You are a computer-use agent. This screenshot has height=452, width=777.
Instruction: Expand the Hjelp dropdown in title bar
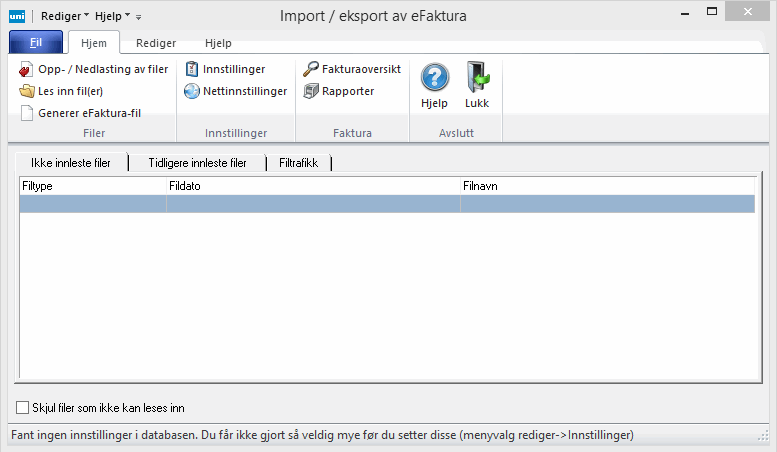click(x=112, y=16)
